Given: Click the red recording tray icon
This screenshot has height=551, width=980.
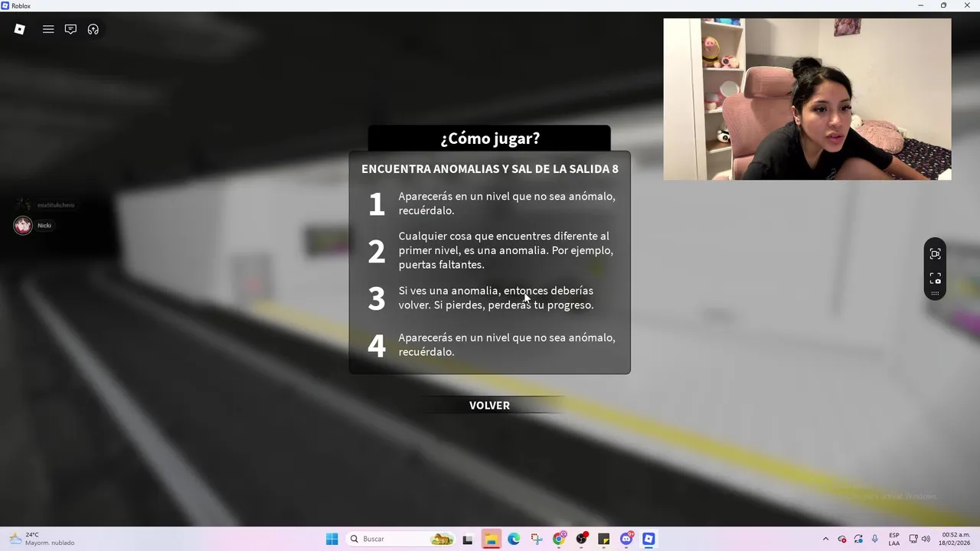Looking at the screenshot, I should click(842, 539).
